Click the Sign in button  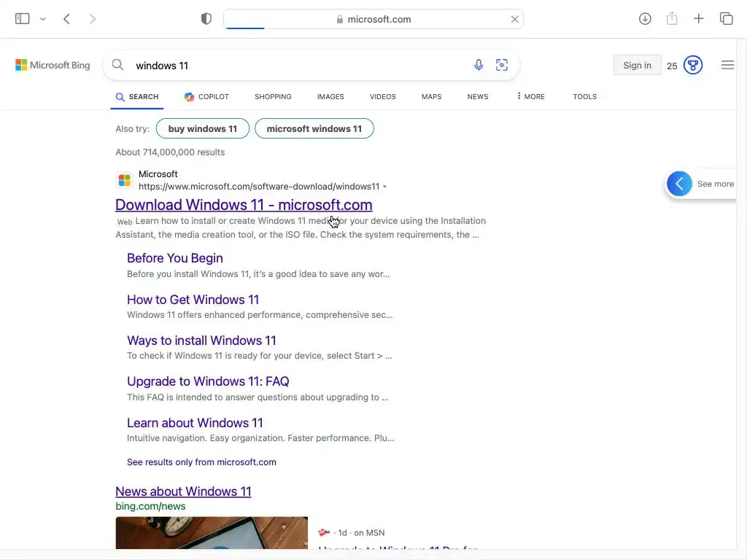(637, 65)
